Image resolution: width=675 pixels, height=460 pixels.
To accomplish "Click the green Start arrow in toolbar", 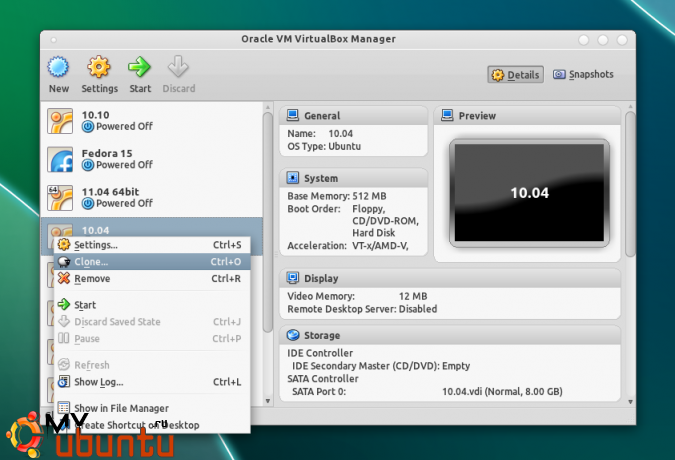I will click(139, 67).
